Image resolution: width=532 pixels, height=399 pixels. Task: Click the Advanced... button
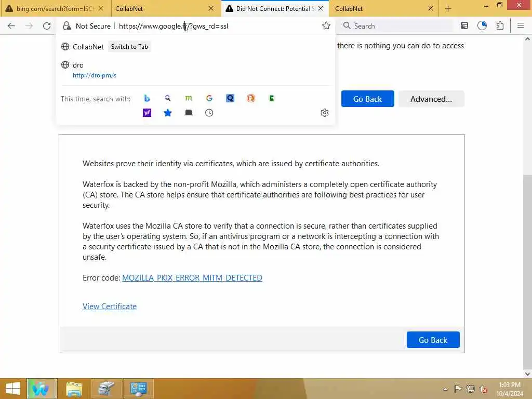pos(431,99)
